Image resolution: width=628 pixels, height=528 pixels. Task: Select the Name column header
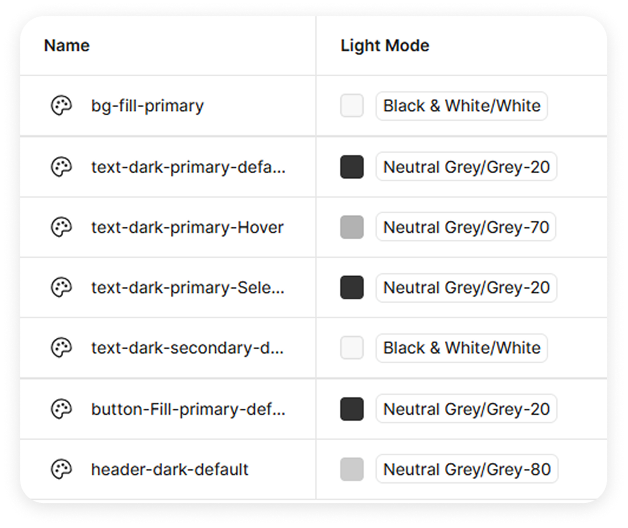point(67,45)
